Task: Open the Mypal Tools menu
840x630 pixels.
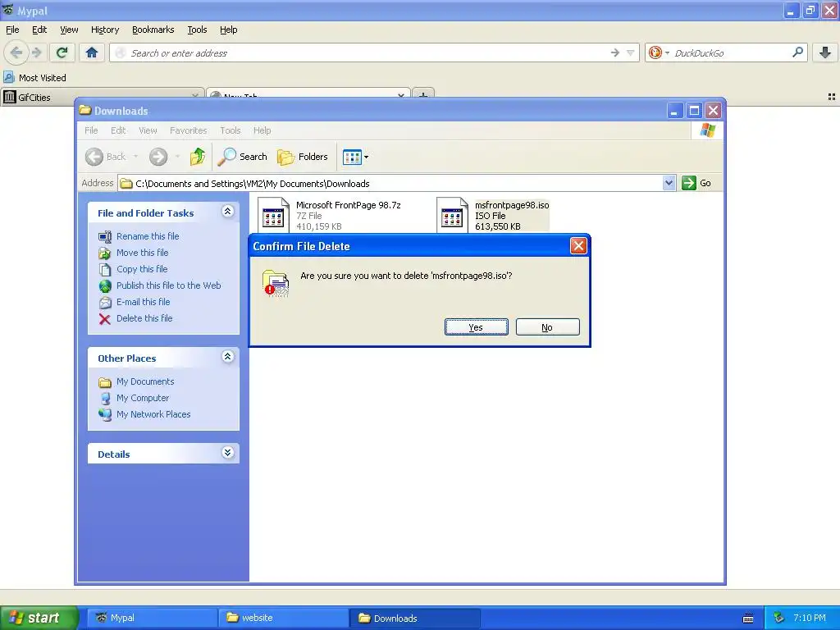Action: 197,30
